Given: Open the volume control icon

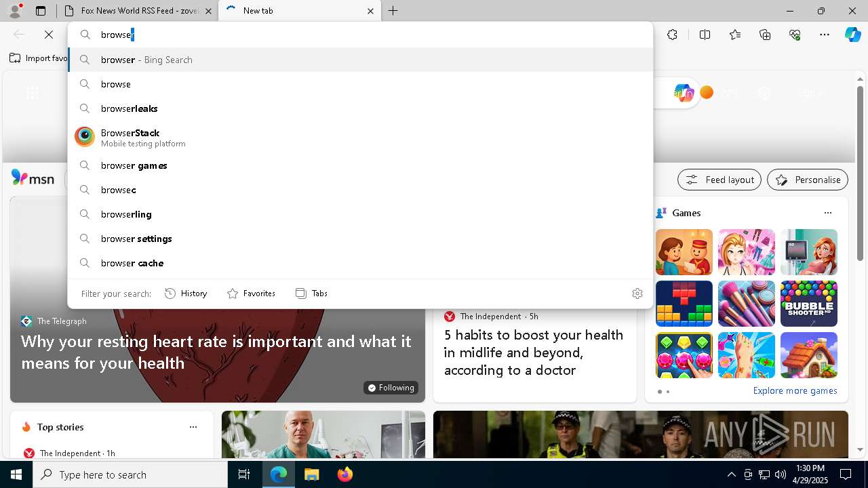Looking at the screenshot, I should click(x=780, y=474).
